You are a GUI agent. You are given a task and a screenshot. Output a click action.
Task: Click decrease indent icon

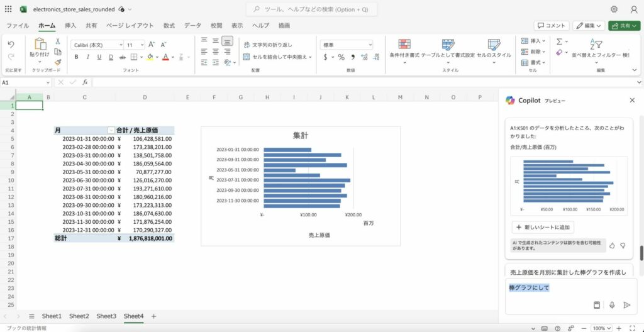(x=204, y=62)
